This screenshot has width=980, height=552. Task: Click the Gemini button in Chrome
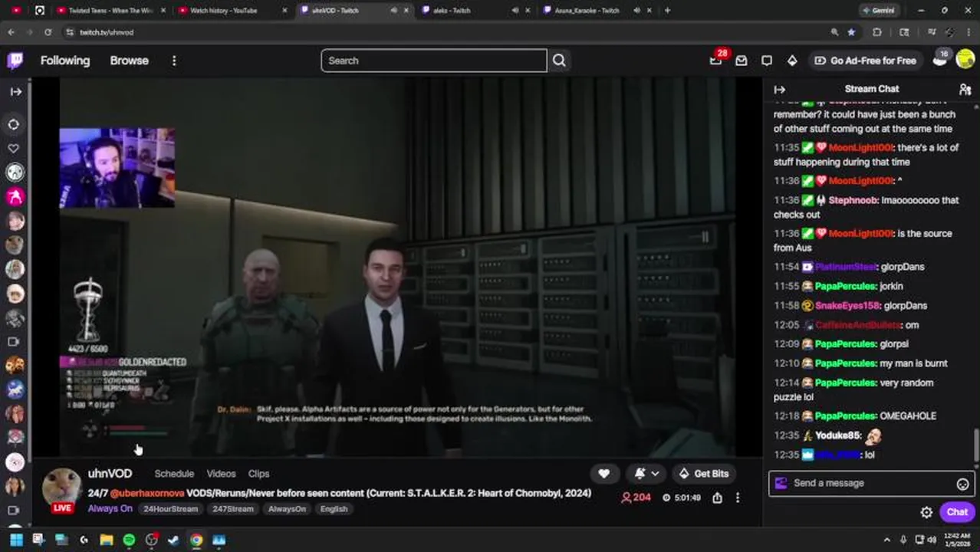point(880,11)
